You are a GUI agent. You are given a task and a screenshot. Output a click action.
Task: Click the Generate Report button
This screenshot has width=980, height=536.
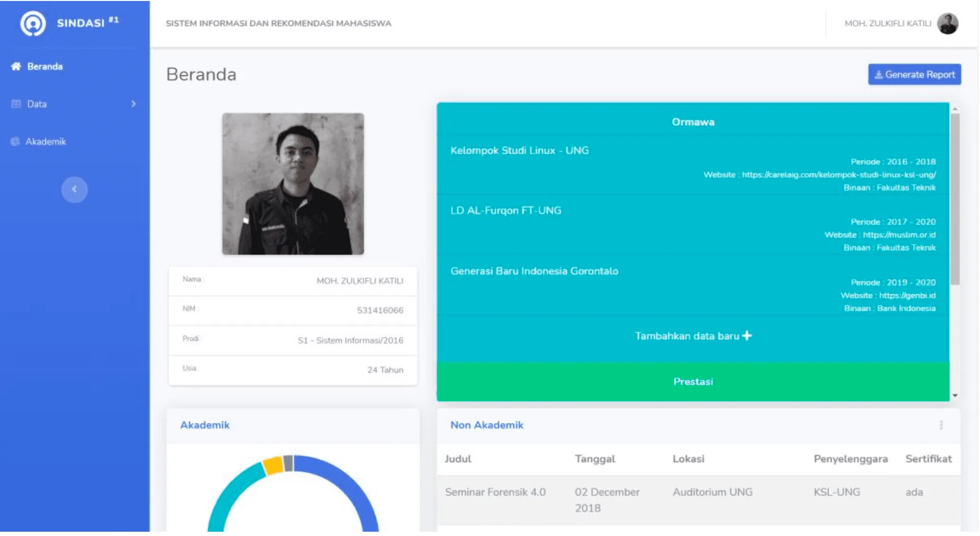pyautogui.click(x=914, y=74)
